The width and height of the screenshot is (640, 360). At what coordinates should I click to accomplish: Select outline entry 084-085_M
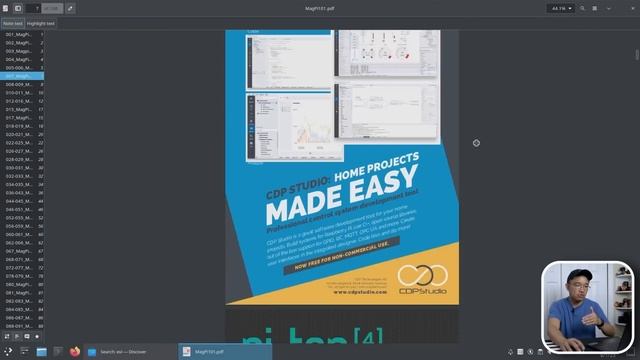(x=22, y=309)
